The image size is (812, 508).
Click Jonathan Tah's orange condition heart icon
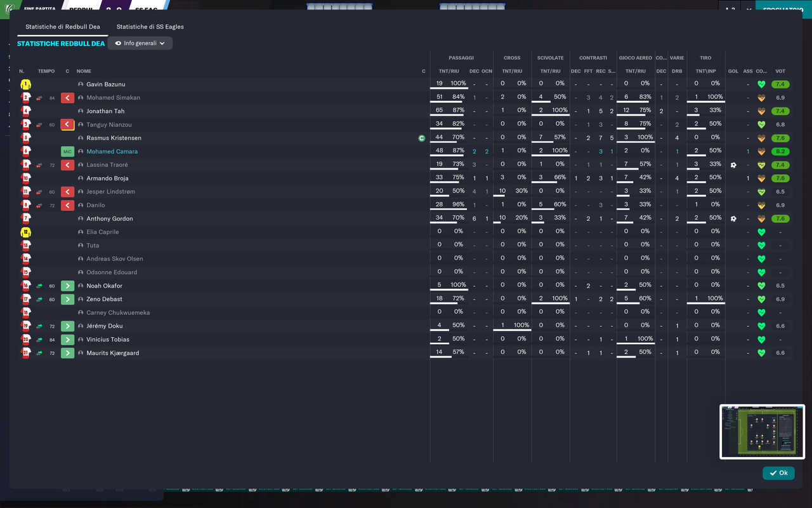coord(761,111)
